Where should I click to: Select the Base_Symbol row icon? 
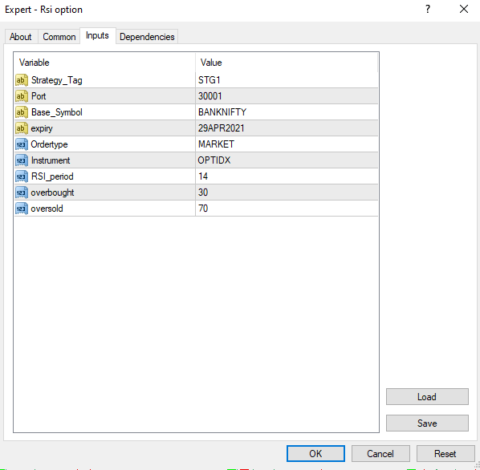[21, 112]
